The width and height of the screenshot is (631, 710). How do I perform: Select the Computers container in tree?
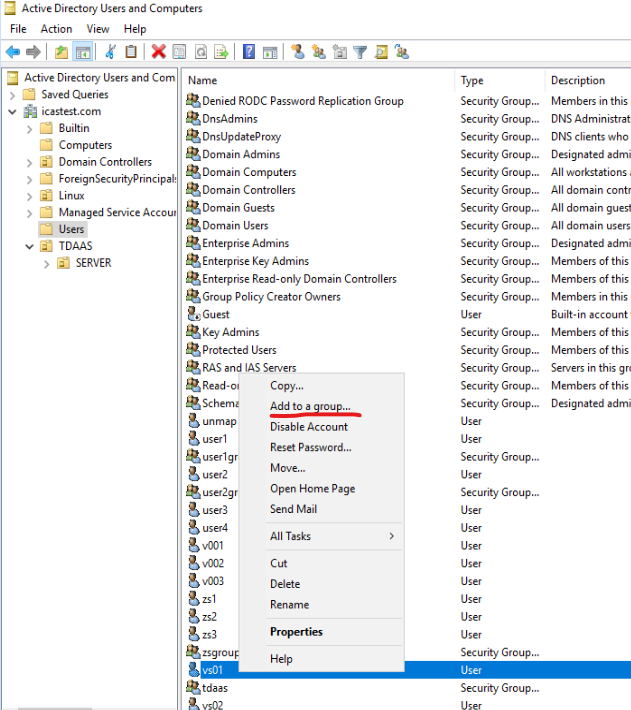click(85, 145)
